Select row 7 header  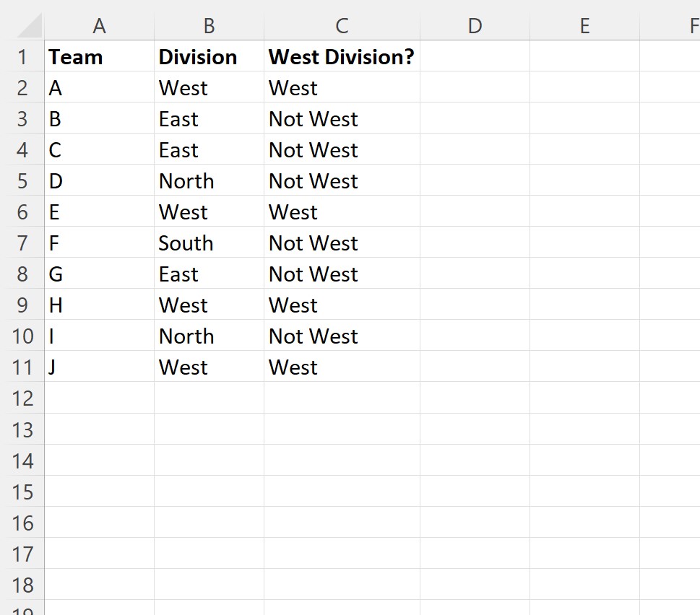pyautogui.click(x=22, y=243)
